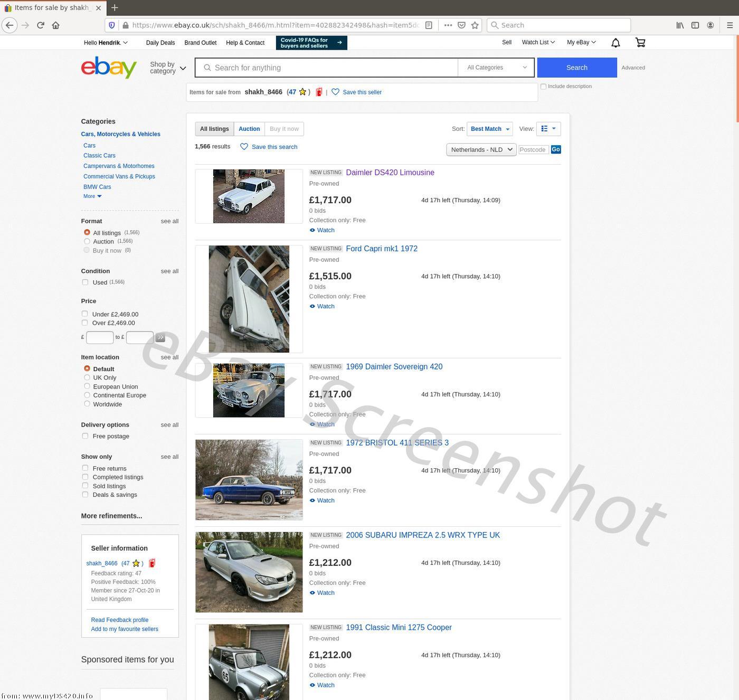Submit the price range arrow button
Viewport: 739px width, 700px height.
tap(160, 337)
